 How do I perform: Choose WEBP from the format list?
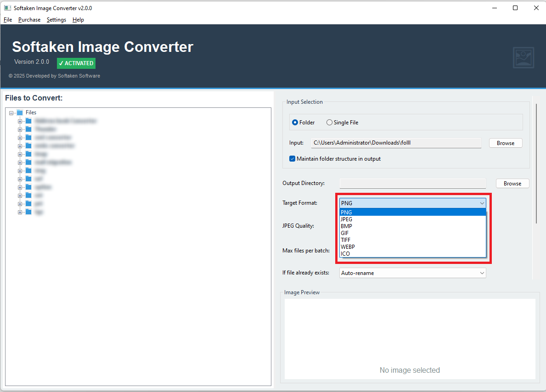[413, 247]
